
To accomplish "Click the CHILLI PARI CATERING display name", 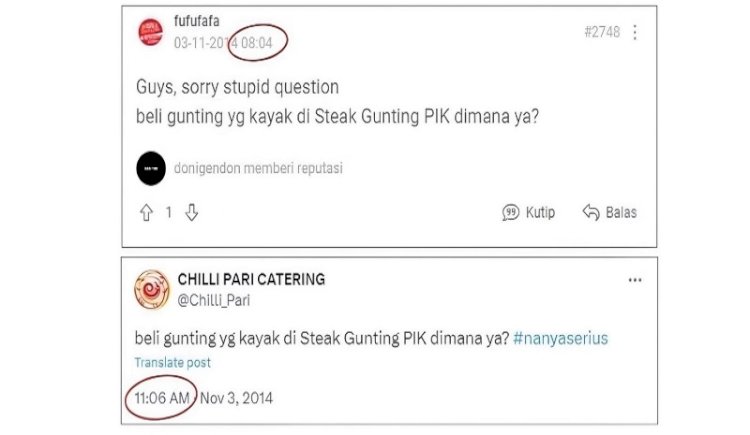I will 251,279.
